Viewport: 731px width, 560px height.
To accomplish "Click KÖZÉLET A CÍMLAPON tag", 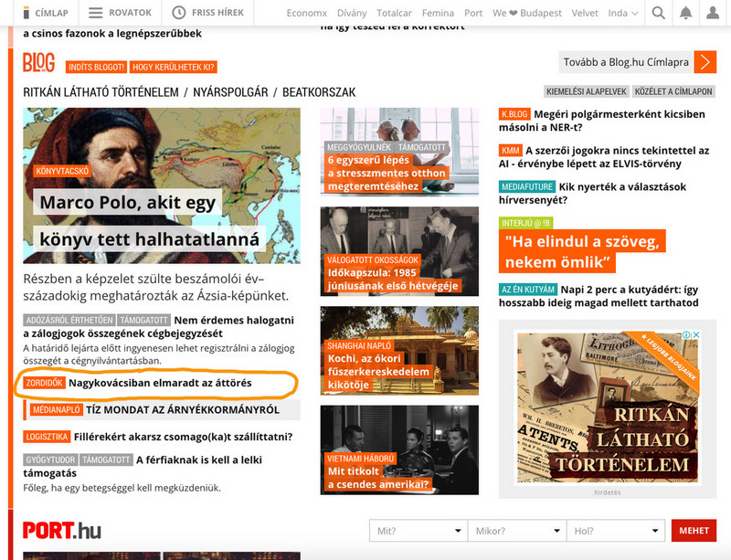I will (673, 91).
